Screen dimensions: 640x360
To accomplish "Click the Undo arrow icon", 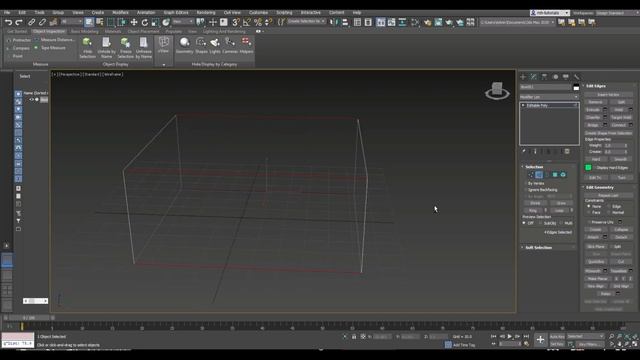I will pos(9,22).
